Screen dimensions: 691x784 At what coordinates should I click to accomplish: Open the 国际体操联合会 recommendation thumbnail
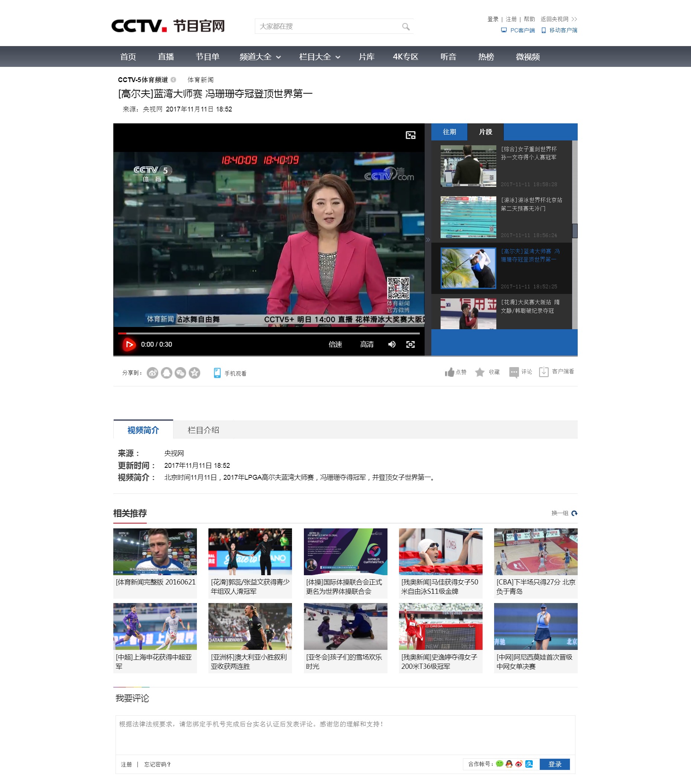pyautogui.click(x=345, y=551)
